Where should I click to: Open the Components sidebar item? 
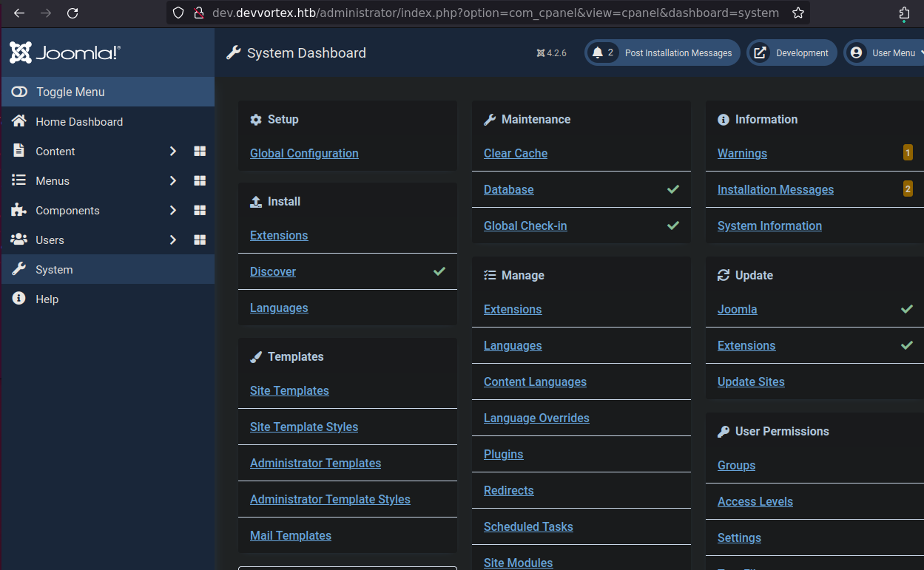pyautogui.click(x=67, y=210)
